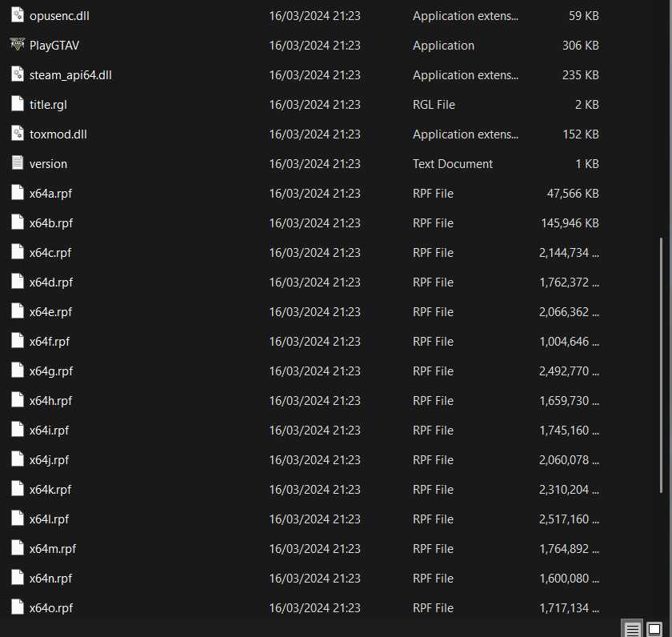Image resolution: width=672 pixels, height=637 pixels.
Task: Select the file name opusenc.dll
Action: tap(59, 16)
